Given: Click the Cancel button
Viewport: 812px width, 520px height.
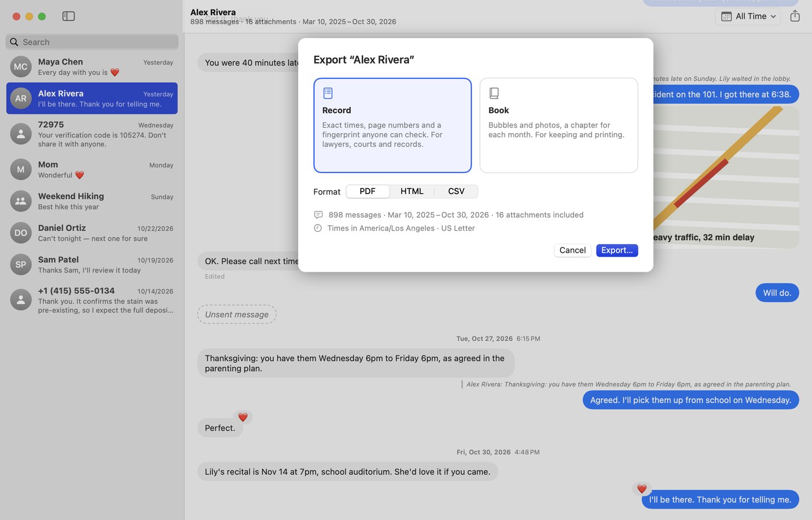Looking at the screenshot, I should tap(572, 250).
